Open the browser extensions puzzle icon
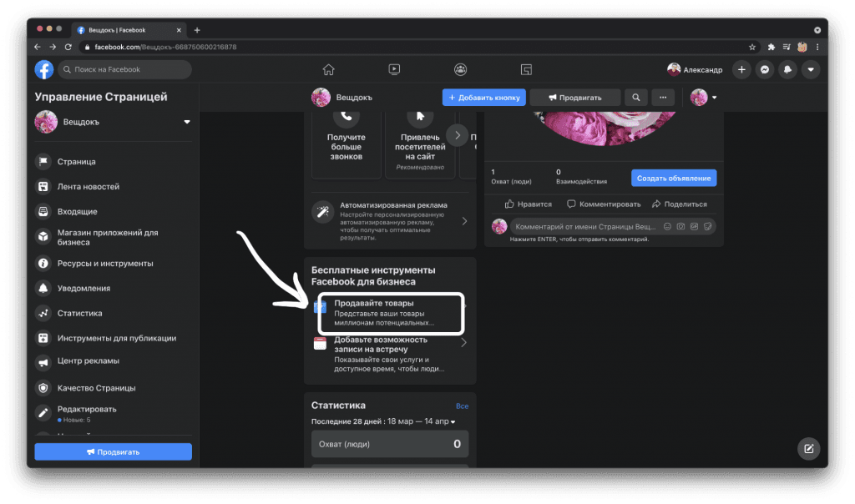This screenshot has width=855, height=504. [x=771, y=47]
